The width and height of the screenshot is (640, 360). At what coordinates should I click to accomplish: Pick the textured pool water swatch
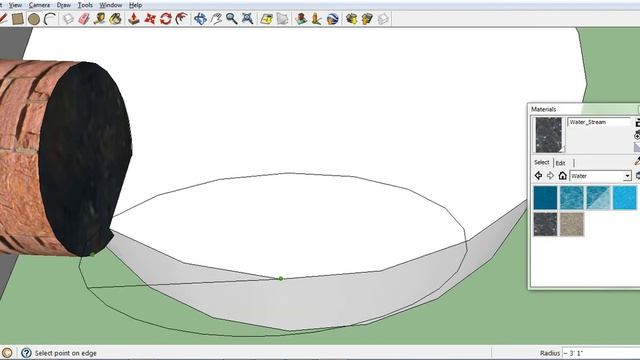click(572, 198)
